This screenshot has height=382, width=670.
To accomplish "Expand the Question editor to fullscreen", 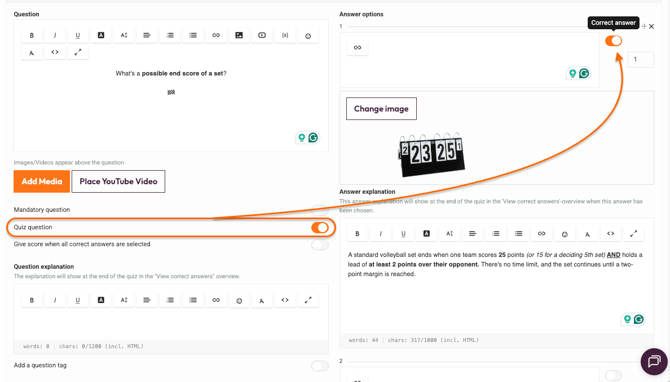I will coord(78,53).
